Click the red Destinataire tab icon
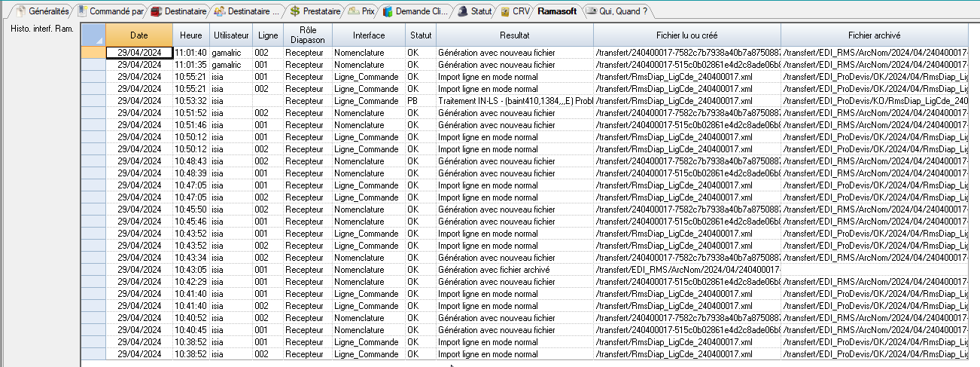Image resolution: width=980 pixels, height=367 pixels. (155, 11)
